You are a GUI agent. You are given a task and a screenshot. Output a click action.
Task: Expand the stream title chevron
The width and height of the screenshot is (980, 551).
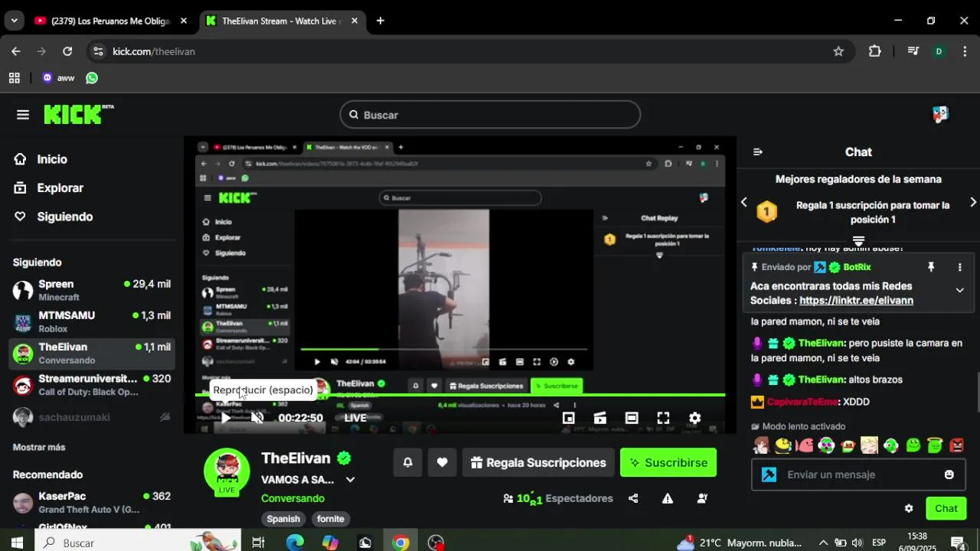350,480
